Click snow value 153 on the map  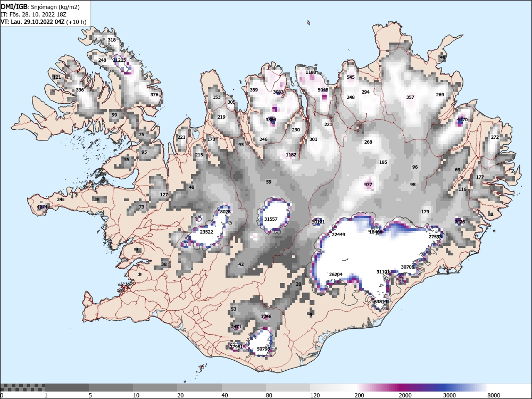pos(217,97)
